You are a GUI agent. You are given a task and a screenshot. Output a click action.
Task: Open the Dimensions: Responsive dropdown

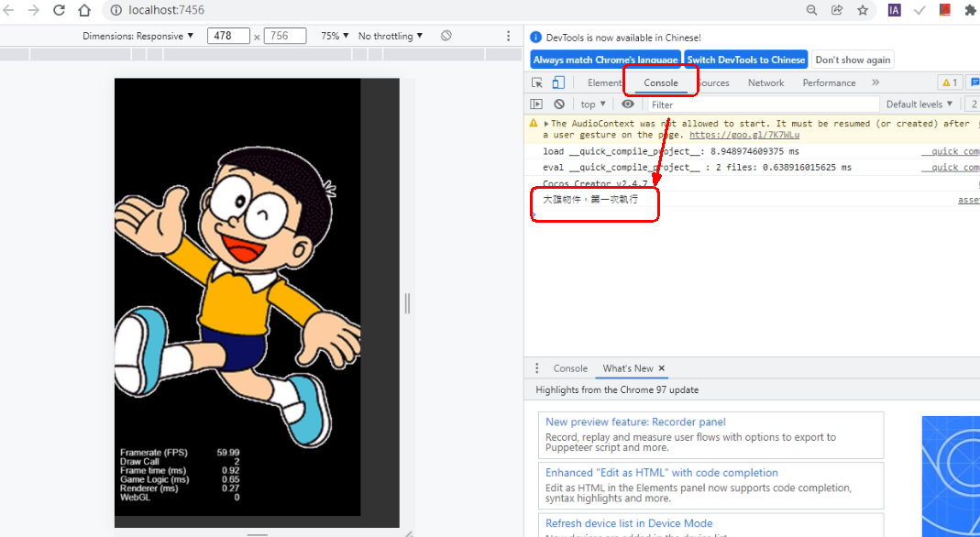click(x=138, y=37)
